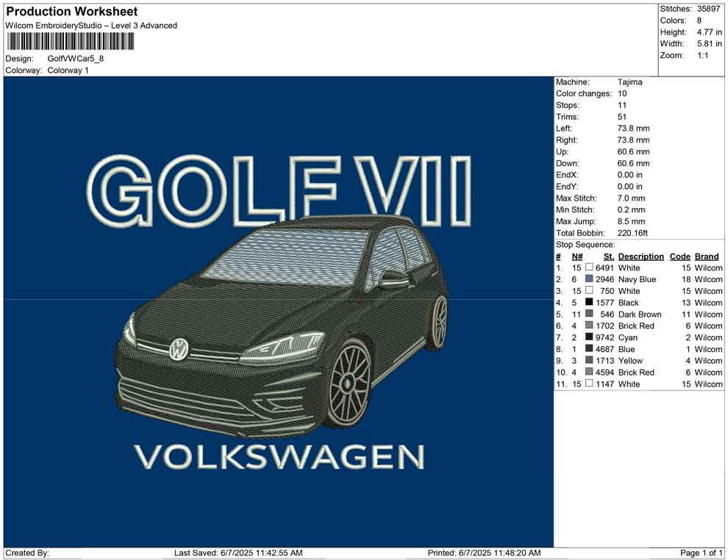Viewport: 728px width, 560px height.
Task: Click the Zoom value '1:1'
Action: [x=703, y=55]
